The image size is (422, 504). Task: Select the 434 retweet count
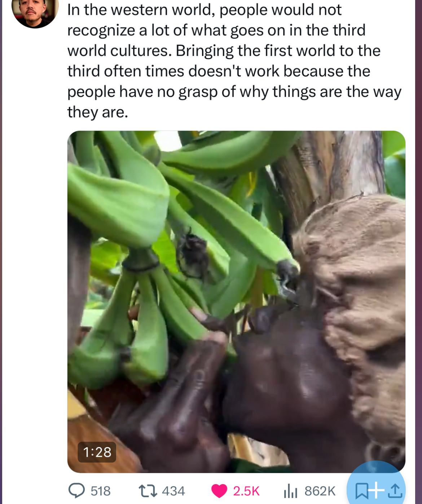173,491
